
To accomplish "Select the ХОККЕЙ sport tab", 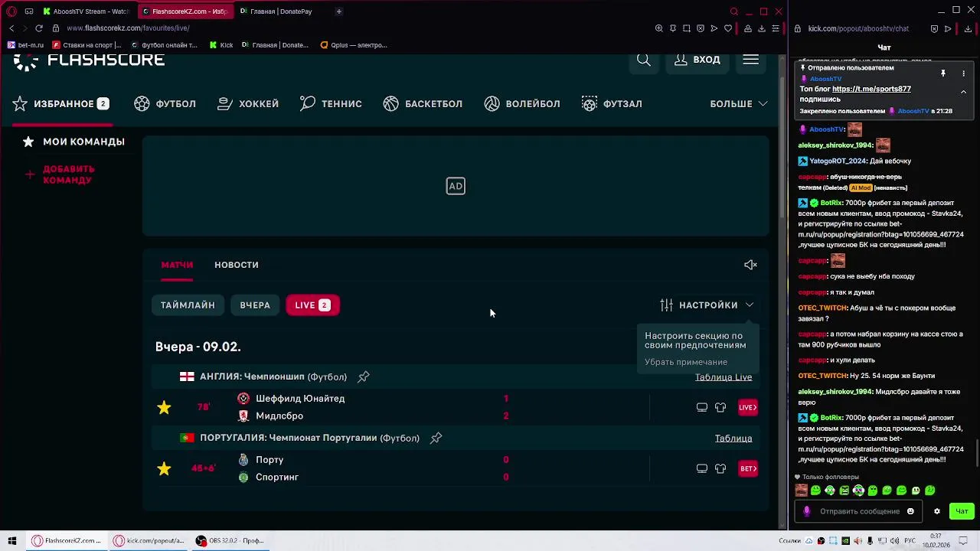I will tap(248, 103).
